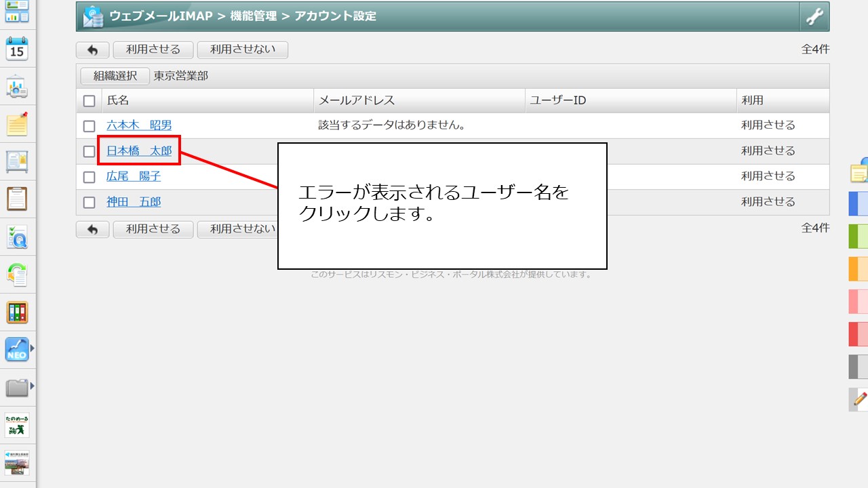Expand the arrow beside the NEO icon

coord(32,348)
